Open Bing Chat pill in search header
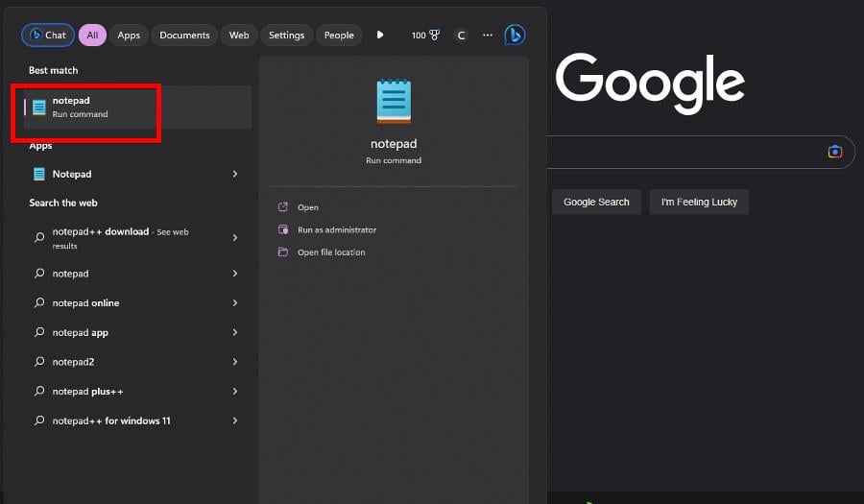This screenshot has height=504, width=864. 48,36
